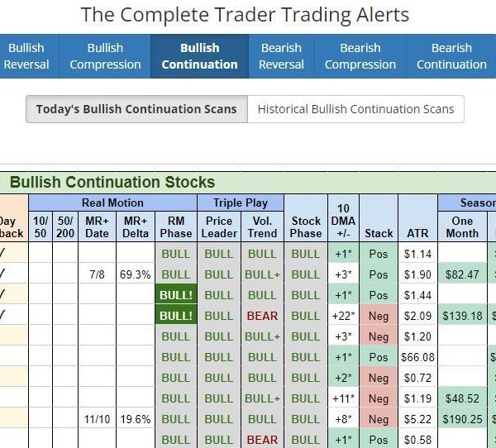View Historical Bullish Continuation Scans

355,109
